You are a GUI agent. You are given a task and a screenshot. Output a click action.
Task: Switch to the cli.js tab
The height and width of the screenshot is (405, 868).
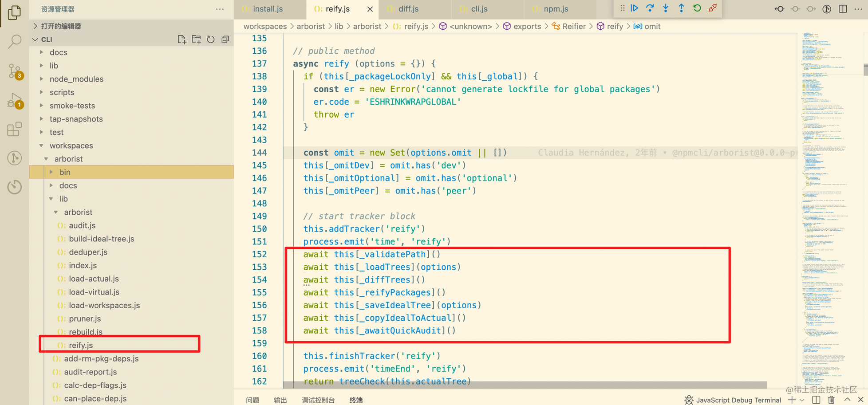click(x=487, y=9)
